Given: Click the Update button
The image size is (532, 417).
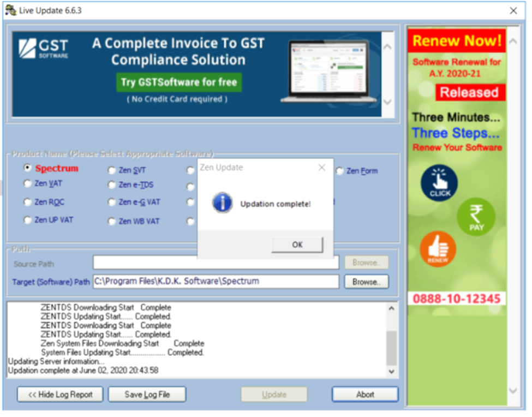Looking at the screenshot, I should tap(274, 394).
